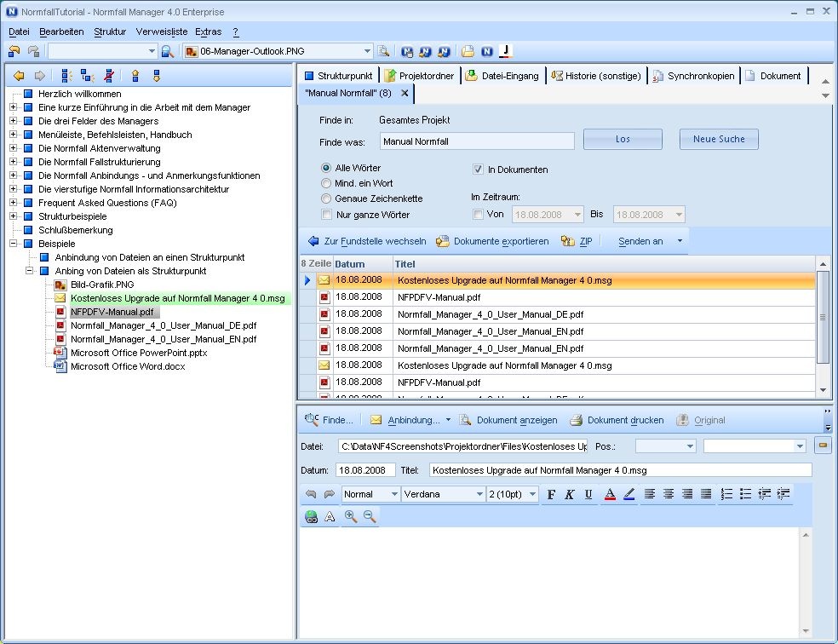The height and width of the screenshot is (644, 838).
Task: Switch to the Projektordner tab
Action: pyautogui.click(x=420, y=76)
